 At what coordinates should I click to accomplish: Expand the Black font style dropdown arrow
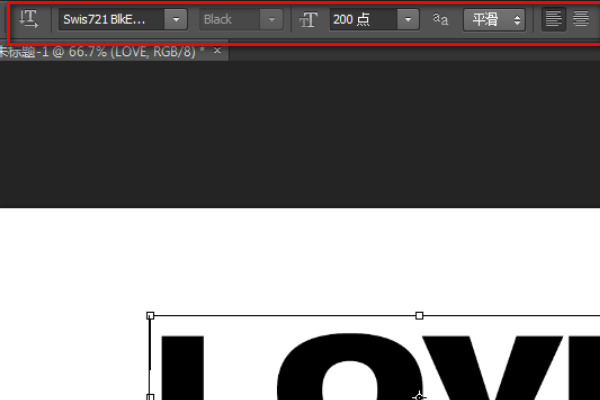[x=272, y=19]
